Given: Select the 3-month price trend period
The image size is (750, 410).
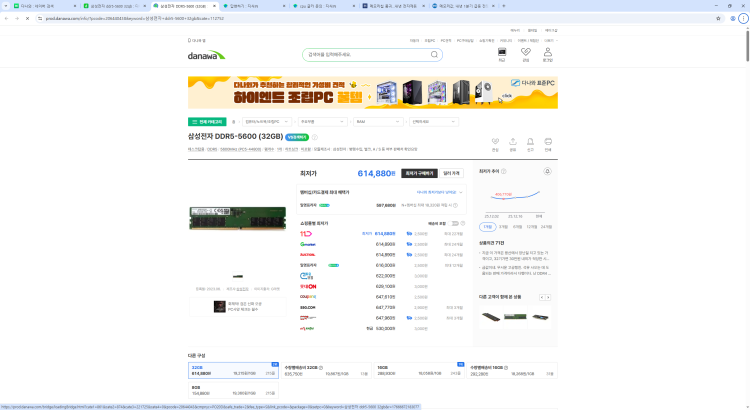Looking at the screenshot, I should pos(501,226).
